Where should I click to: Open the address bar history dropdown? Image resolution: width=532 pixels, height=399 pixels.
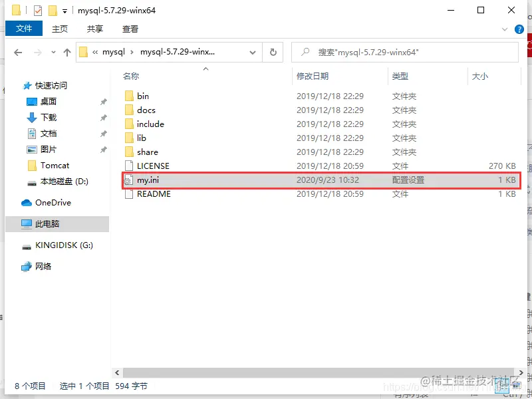pos(252,52)
